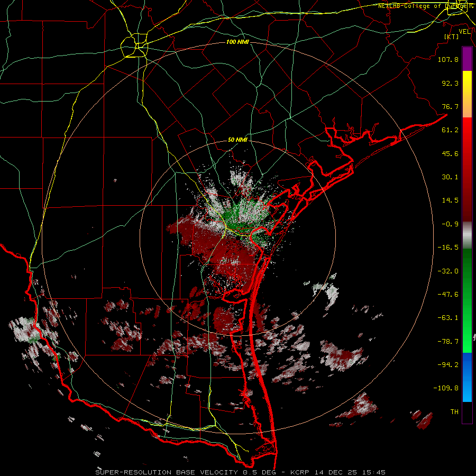Select the 92.3 velocity scale value

[450, 83]
